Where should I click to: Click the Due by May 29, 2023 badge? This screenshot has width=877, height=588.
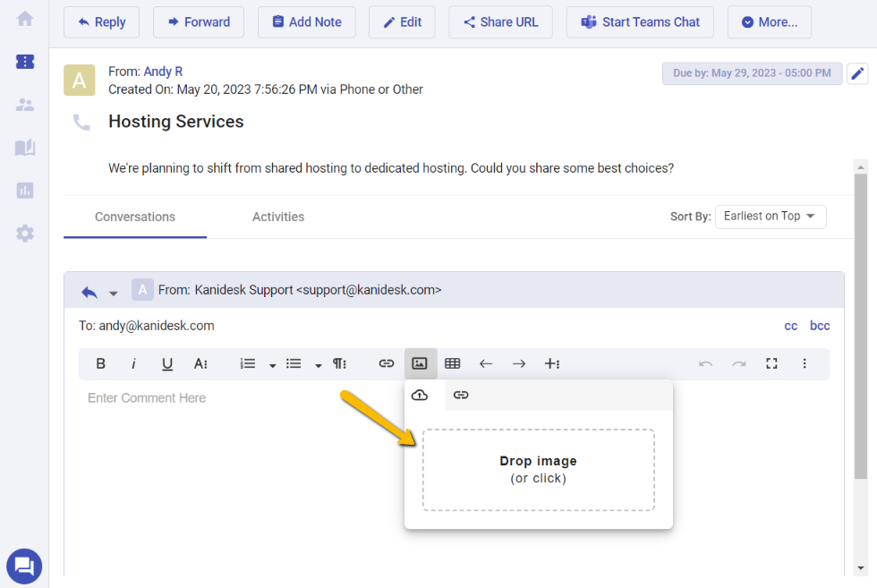[753, 73]
